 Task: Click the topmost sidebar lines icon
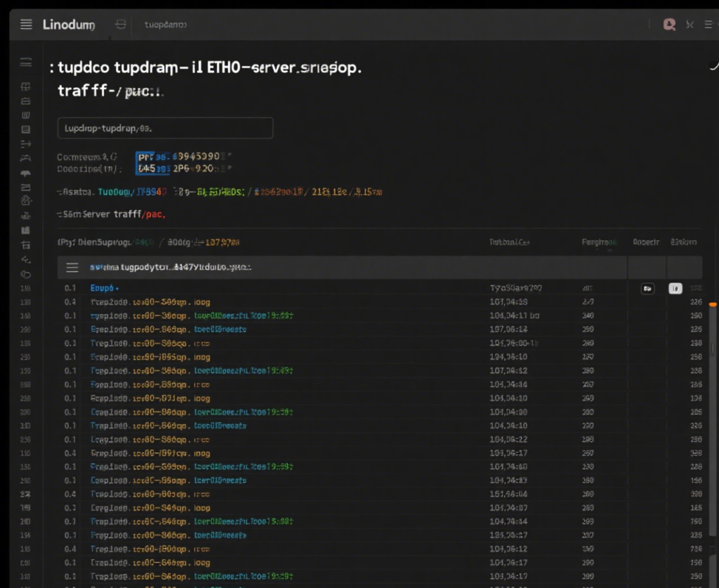[x=26, y=63]
